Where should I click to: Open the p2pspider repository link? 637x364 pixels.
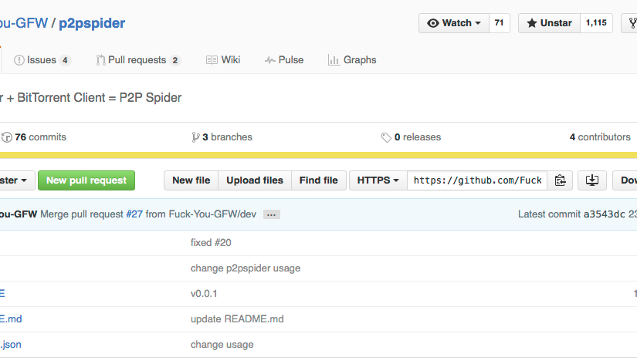pyautogui.click(x=92, y=23)
